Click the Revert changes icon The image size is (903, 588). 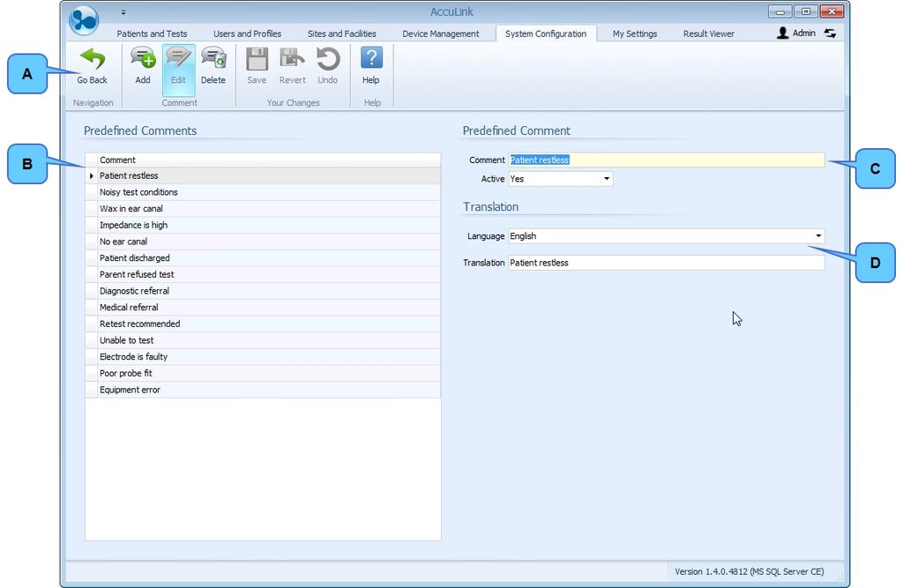292,59
